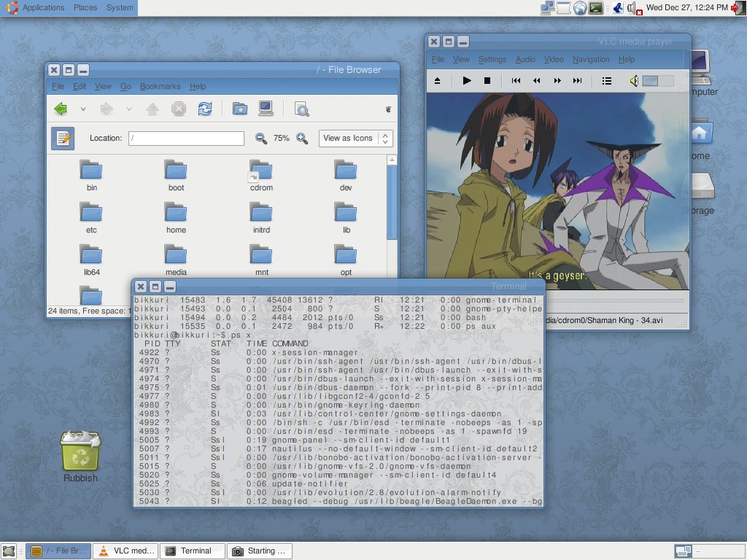Click the File Browser vertical scrollbar
This screenshot has width=747, height=560.
[x=392, y=203]
